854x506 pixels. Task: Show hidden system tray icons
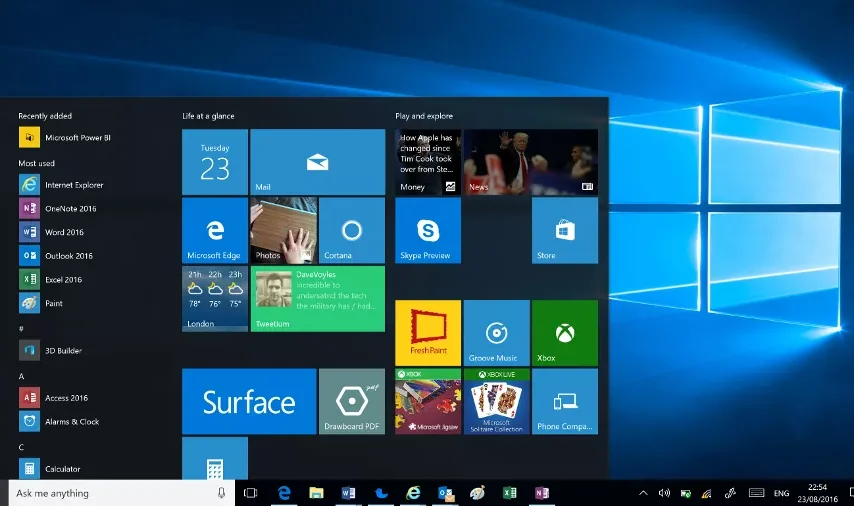643,493
